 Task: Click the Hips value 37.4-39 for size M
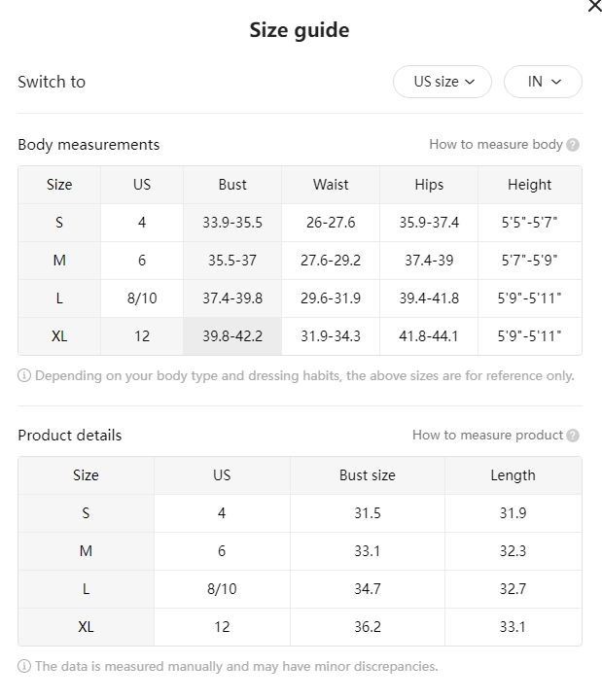pos(429,261)
